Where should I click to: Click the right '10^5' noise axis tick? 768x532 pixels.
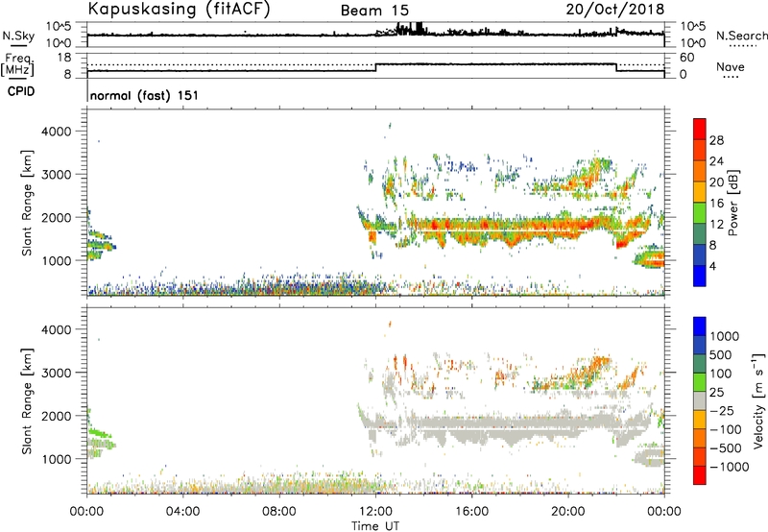point(692,26)
